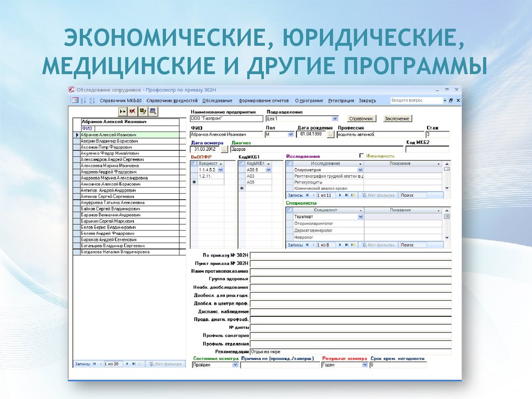The image size is (532, 399).
Task: Open date picker beside Дата осмотра field
Action: coord(224,149)
